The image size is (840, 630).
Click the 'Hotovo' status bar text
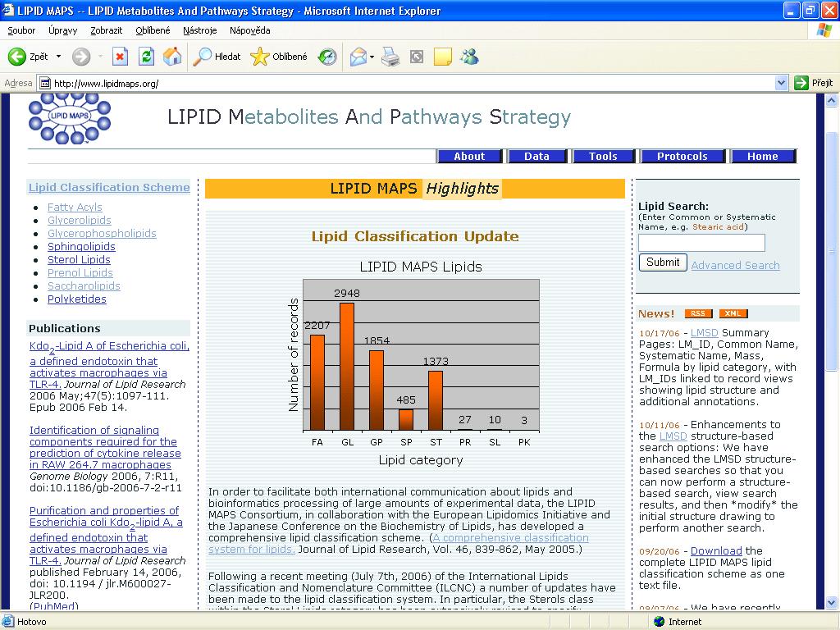pyautogui.click(x=32, y=622)
